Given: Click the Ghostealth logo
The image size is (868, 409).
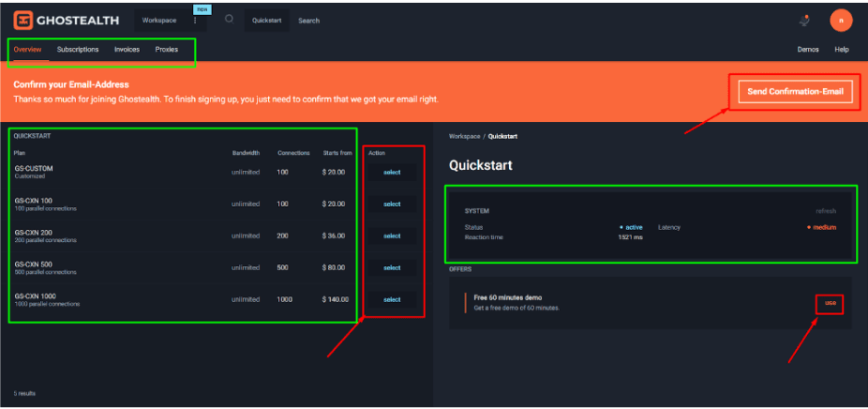Looking at the screenshot, I should (x=66, y=21).
